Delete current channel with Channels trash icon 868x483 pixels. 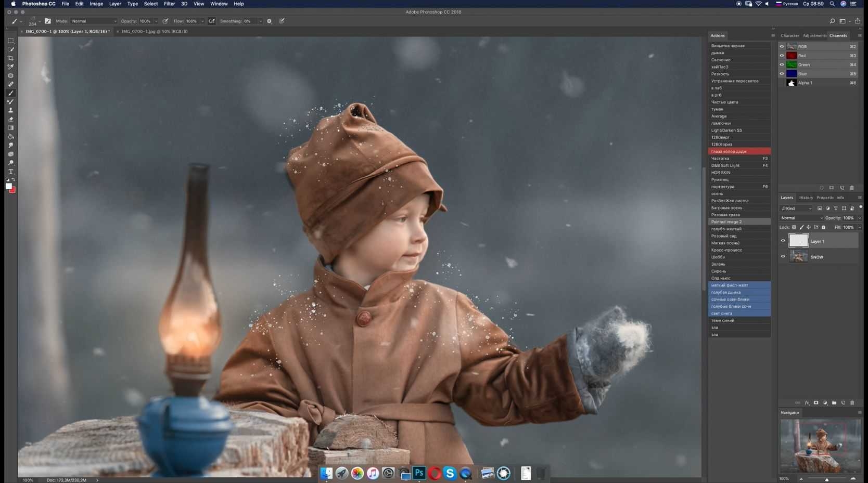pyautogui.click(x=852, y=188)
